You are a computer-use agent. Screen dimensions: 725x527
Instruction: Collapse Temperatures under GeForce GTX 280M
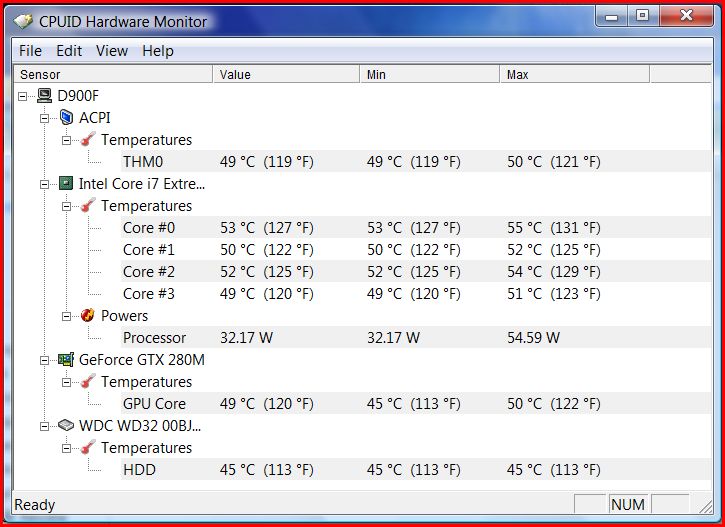point(67,382)
